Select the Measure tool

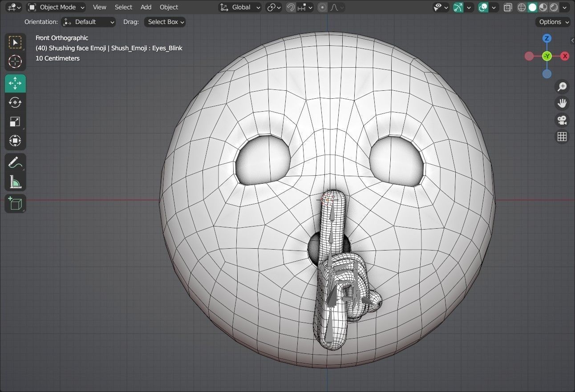click(x=15, y=182)
